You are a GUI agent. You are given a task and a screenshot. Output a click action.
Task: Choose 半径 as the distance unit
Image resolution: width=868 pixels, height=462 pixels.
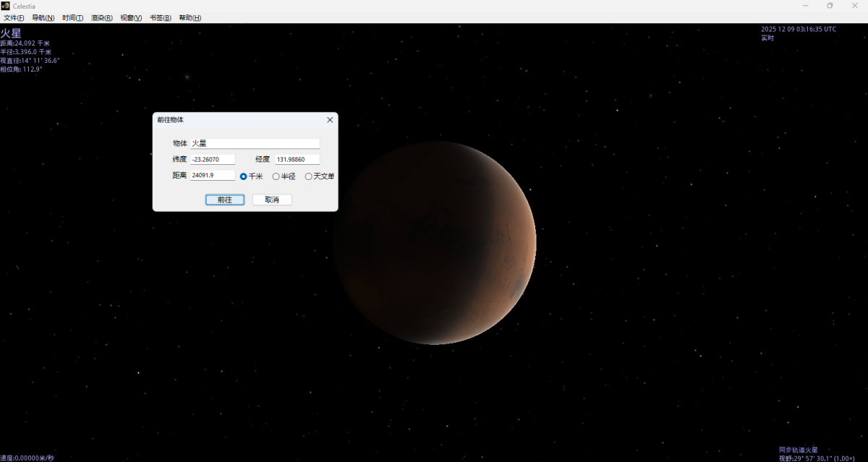[x=276, y=176]
